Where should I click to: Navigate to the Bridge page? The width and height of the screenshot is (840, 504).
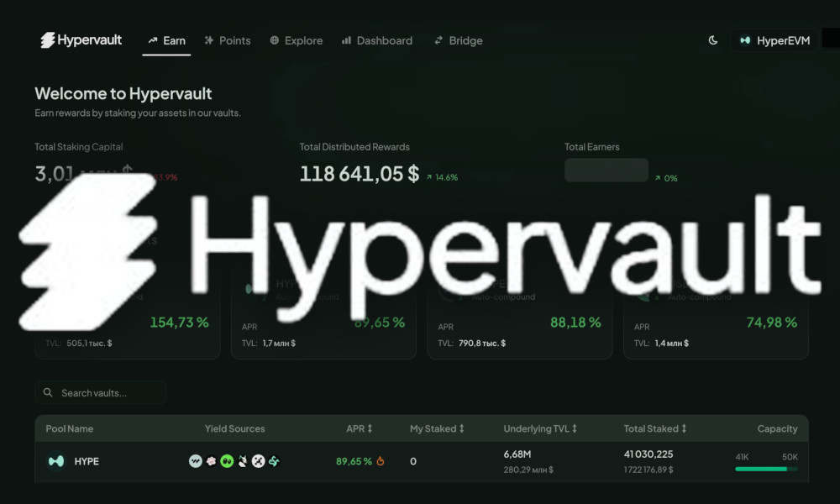click(x=458, y=40)
